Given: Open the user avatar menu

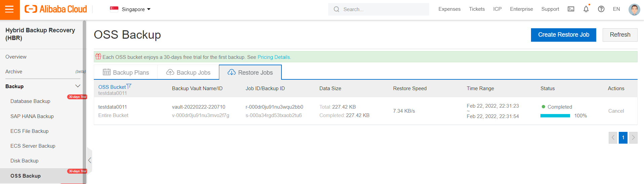Looking at the screenshot, I should (x=634, y=9).
